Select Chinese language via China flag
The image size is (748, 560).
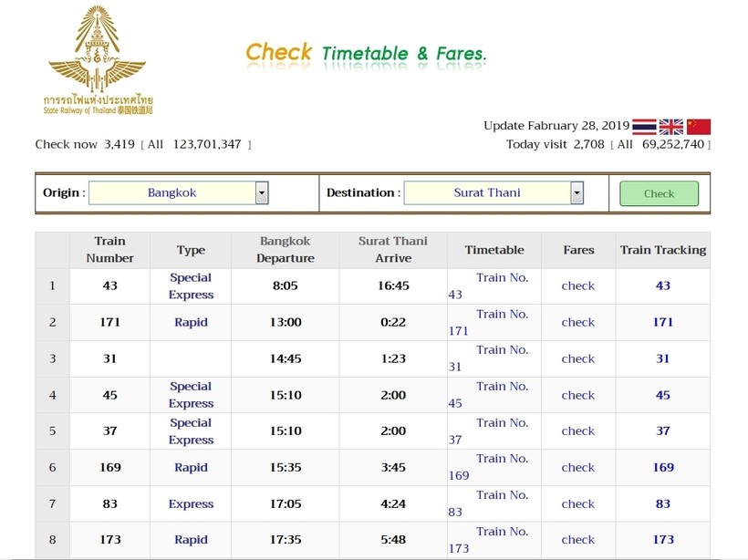(699, 127)
